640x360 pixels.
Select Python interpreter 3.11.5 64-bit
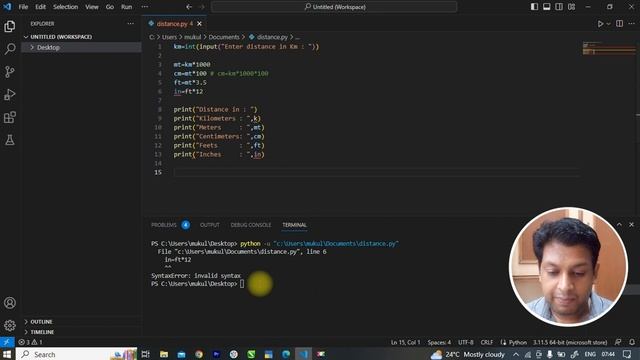(570, 342)
